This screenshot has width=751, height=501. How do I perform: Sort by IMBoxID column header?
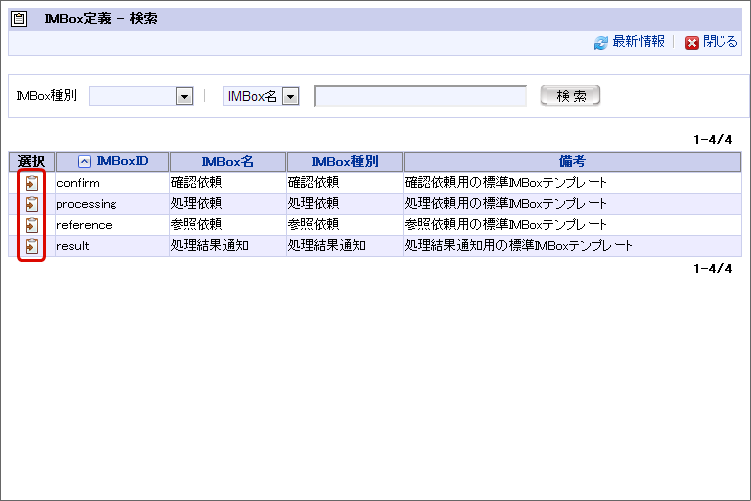coord(122,162)
